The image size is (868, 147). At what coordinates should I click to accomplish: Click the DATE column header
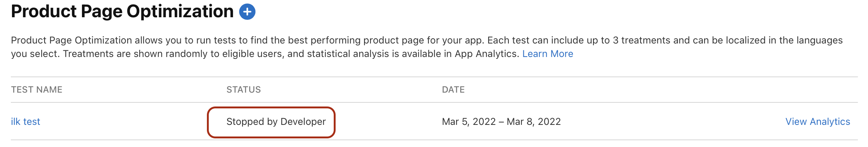click(453, 90)
